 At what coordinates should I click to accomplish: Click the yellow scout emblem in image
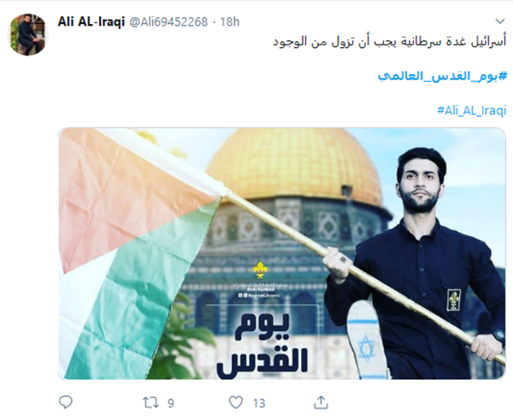click(260, 270)
